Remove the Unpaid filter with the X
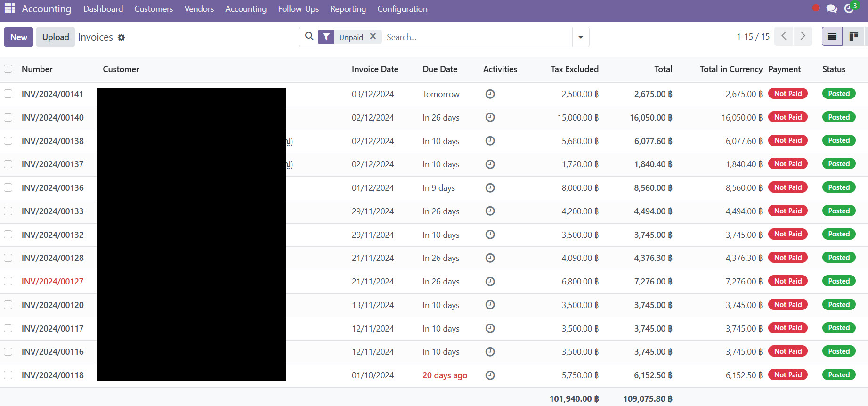Image resolution: width=868 pixels, height=406 pixels. click(x=373, y=36)
